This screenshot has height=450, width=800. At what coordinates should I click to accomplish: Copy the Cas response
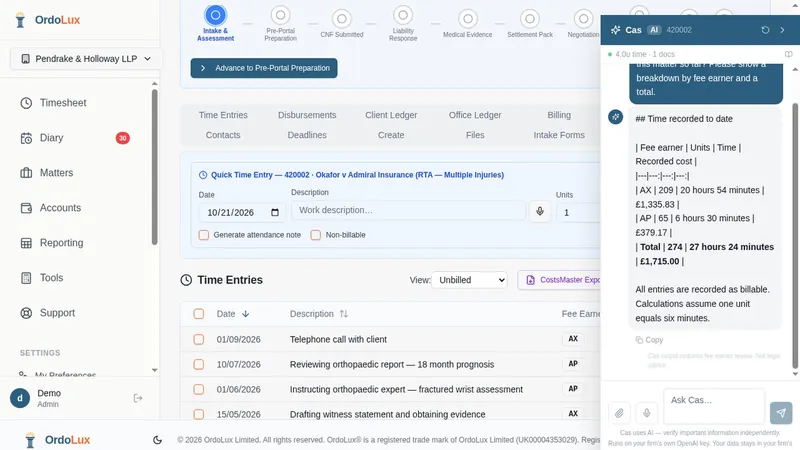[649, 340]
